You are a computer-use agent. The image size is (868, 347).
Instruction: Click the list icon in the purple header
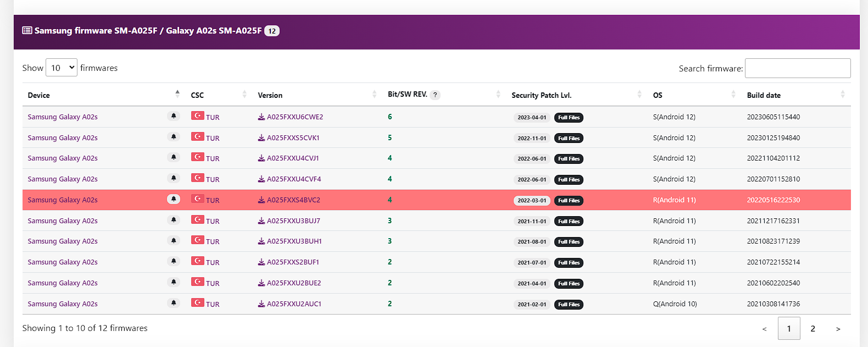pos(27,30)
